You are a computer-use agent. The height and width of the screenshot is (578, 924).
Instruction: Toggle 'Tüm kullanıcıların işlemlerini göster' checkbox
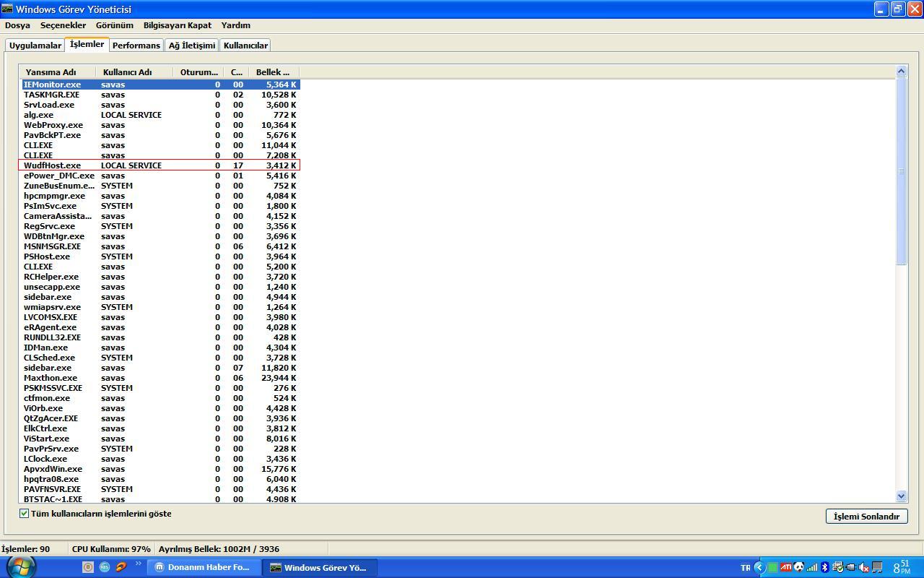[x=24, y=514]
